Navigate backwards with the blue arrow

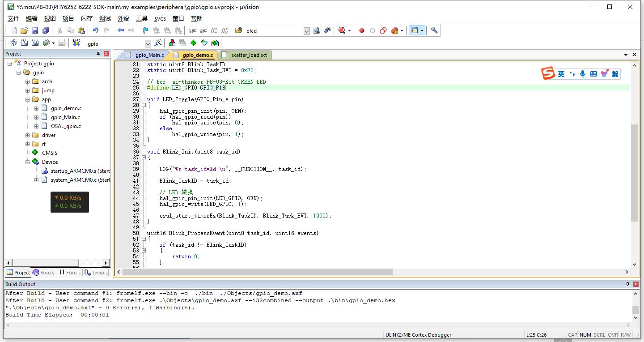point(121,30)
